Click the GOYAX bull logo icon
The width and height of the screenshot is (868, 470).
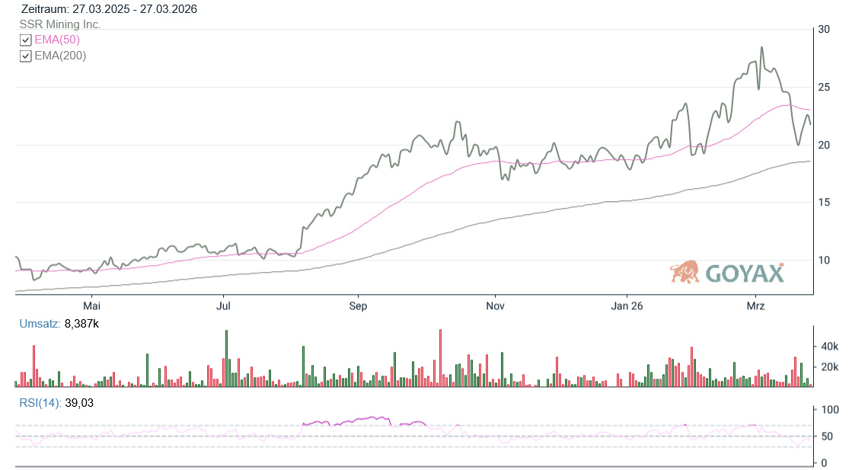(685, 272)
